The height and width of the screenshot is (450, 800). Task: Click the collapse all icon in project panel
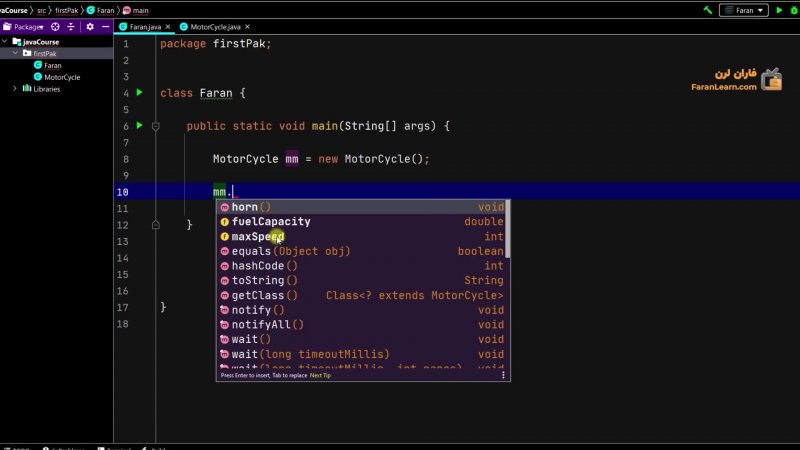[x=72, y=27]
